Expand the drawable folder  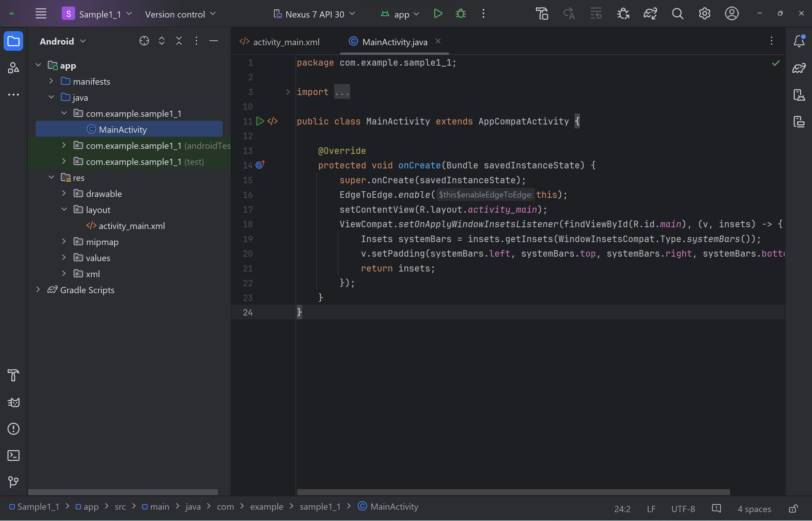click(x=64, y=193)
